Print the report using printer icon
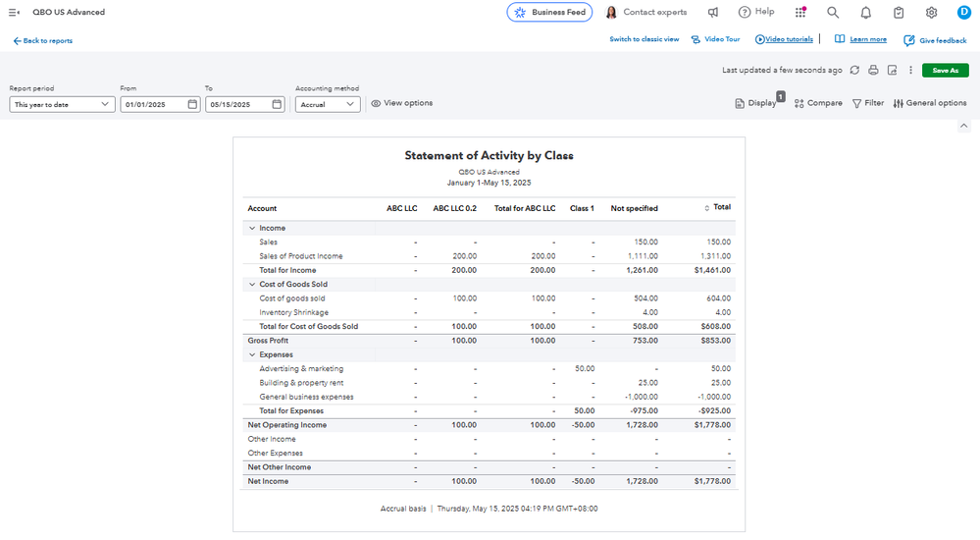Screen dimensions: 980x540 873,71
